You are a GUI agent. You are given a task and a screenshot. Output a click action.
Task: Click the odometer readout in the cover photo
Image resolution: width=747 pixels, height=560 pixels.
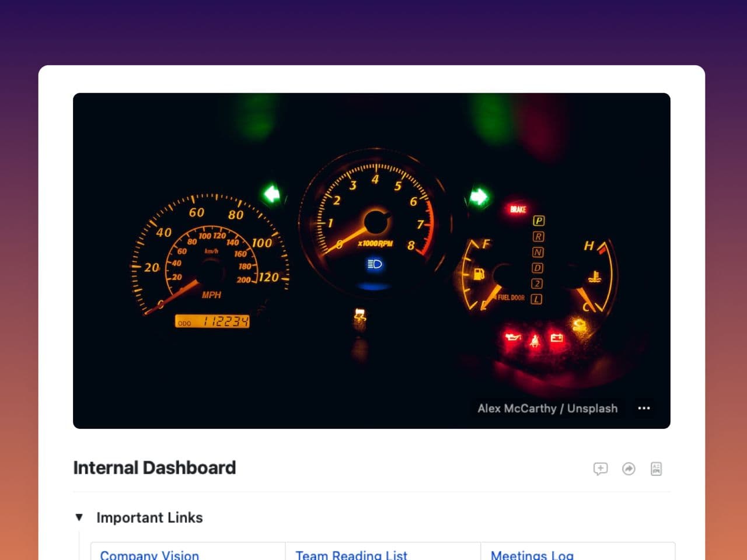pyautogui.click(x=212, y=321)
